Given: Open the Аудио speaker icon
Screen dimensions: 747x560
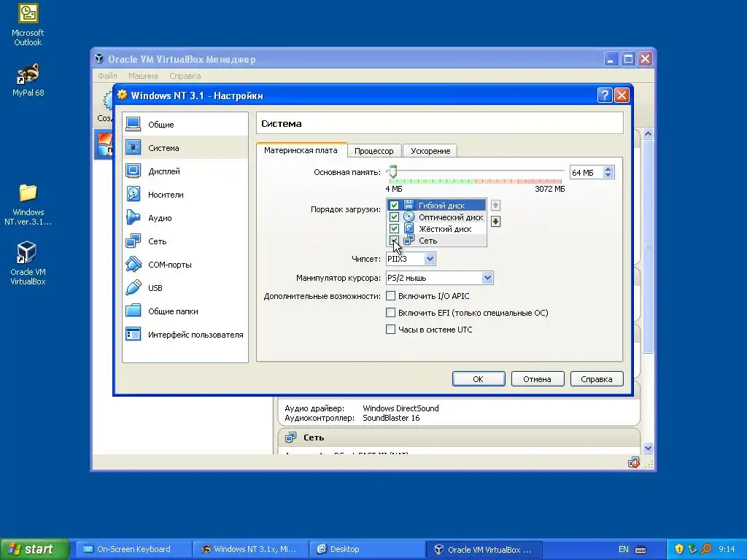Looking at the screenshot, I should coord(133,217).
